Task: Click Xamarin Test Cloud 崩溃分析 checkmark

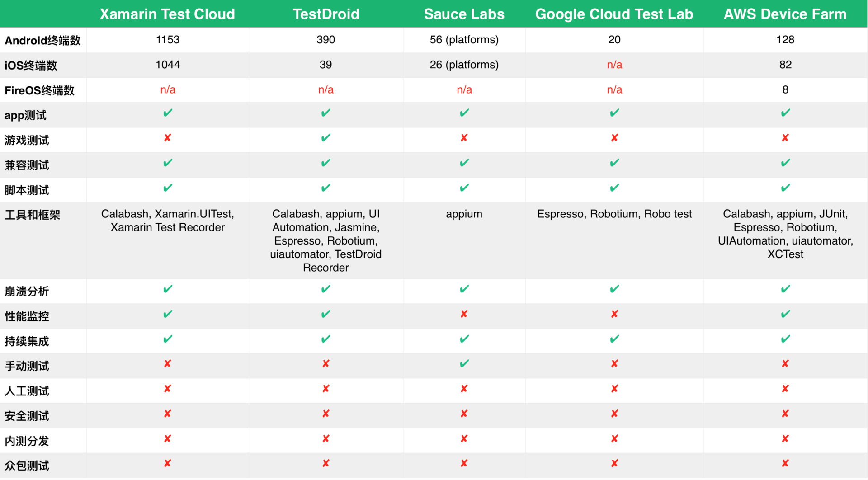Action: [167, 289]
